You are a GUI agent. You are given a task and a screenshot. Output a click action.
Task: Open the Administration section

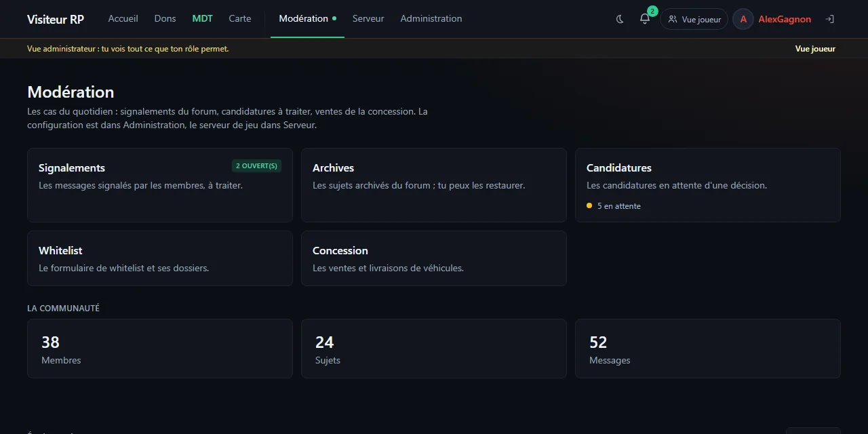431,19
